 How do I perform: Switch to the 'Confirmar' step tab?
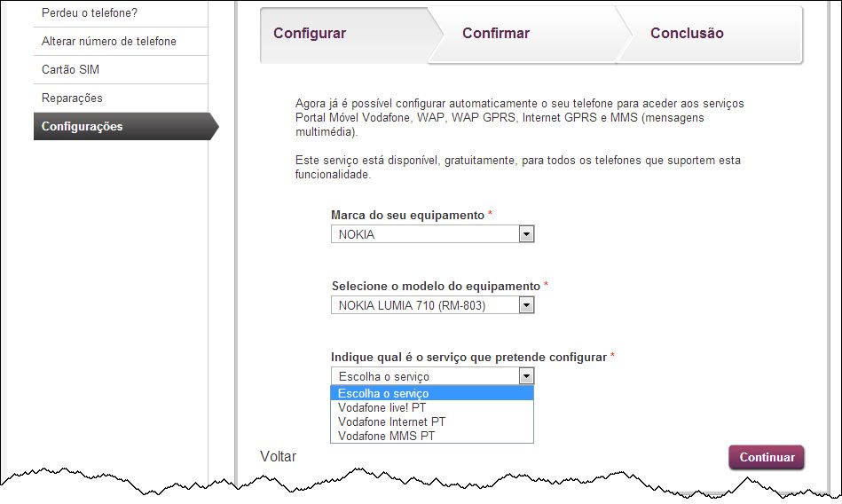[x=496, y=34]
